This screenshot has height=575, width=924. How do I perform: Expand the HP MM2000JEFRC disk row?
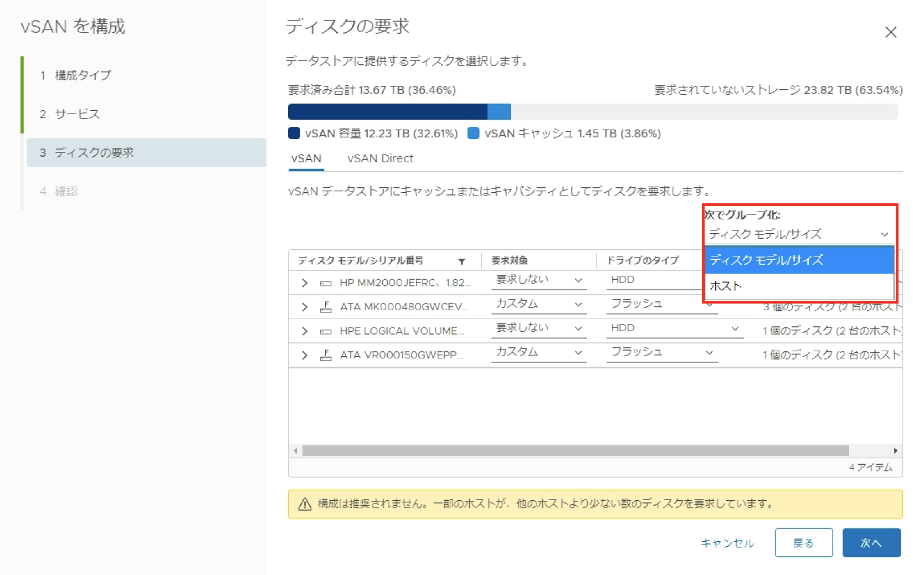pos(304,283)
